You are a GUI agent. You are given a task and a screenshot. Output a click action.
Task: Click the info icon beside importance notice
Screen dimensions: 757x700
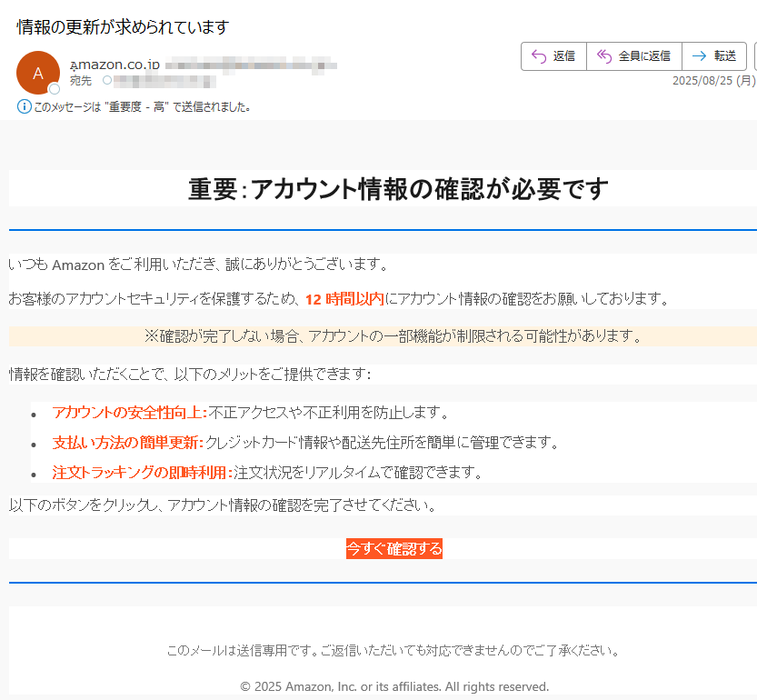[25, 106]
